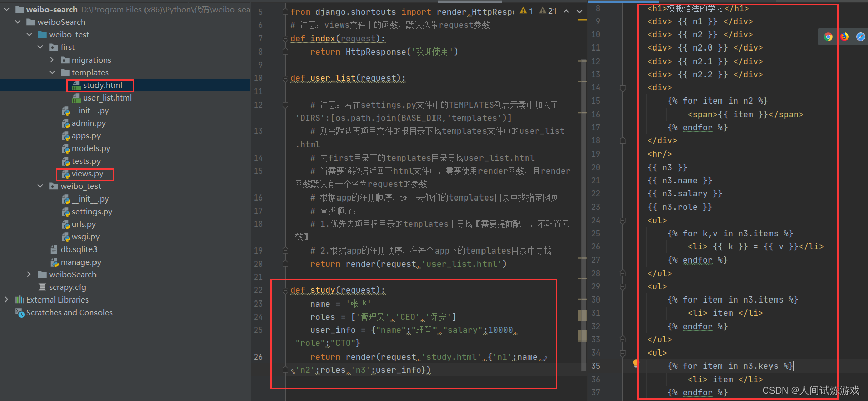
Task: Open user_list.html in the templates folder
Action: [107, 98]
